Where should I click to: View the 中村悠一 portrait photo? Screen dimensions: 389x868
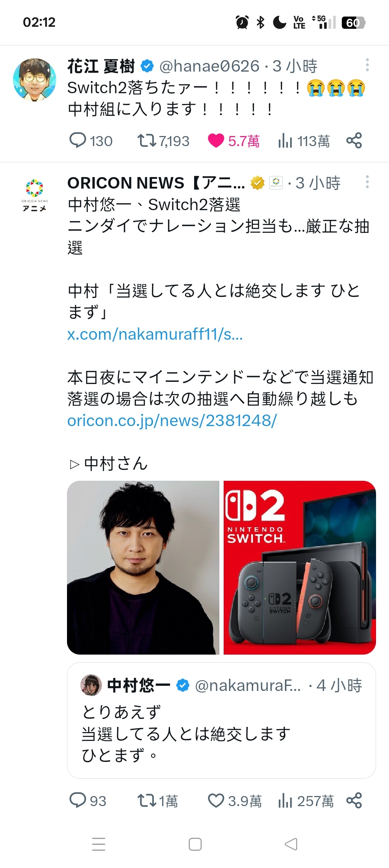click(143, 568)
